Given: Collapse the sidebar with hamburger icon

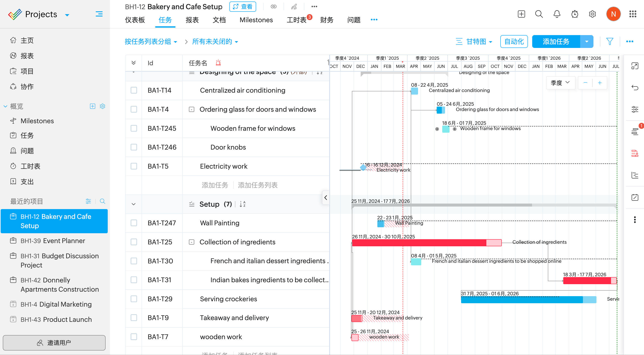Looking at the screenshot, I should pyautogui.click(x=99, y=14).
